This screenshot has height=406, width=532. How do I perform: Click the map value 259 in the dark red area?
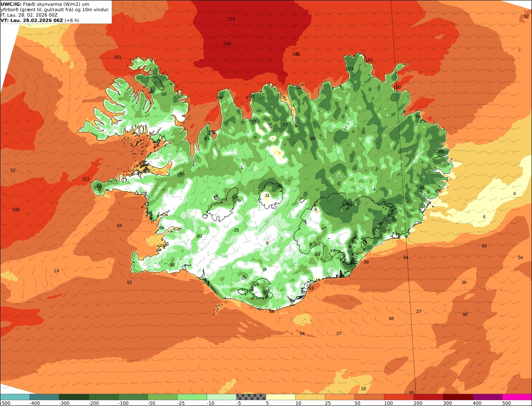tap(227, 44)
